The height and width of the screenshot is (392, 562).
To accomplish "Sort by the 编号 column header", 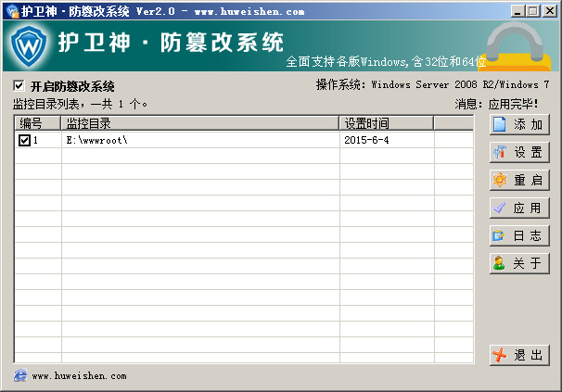I will coord(38,123).
